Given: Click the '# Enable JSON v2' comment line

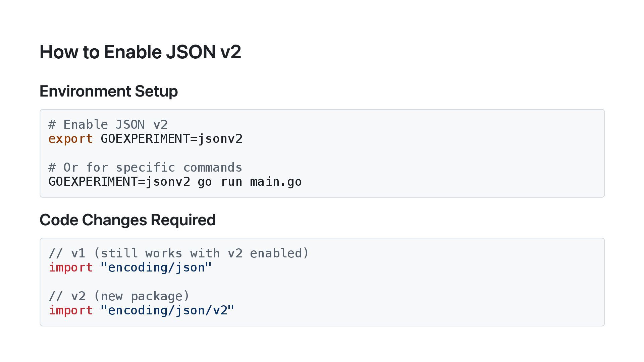Looking at the screenshot, I should (x=108, y=125).
